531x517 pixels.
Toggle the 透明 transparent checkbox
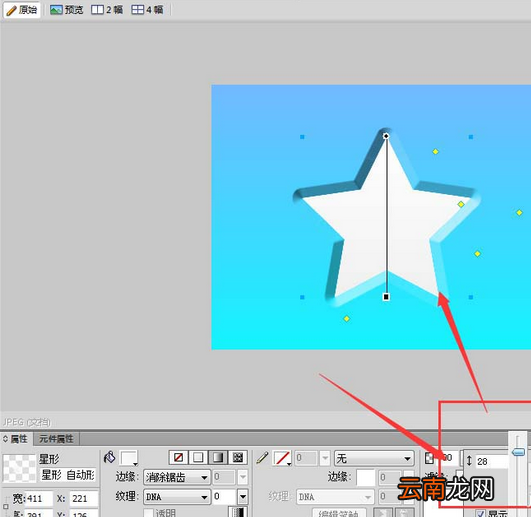click(148, 513)
